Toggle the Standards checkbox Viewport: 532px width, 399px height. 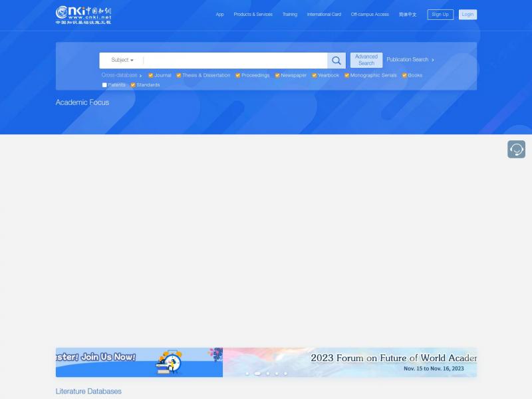pyautogui.click(x=133, y=85)
